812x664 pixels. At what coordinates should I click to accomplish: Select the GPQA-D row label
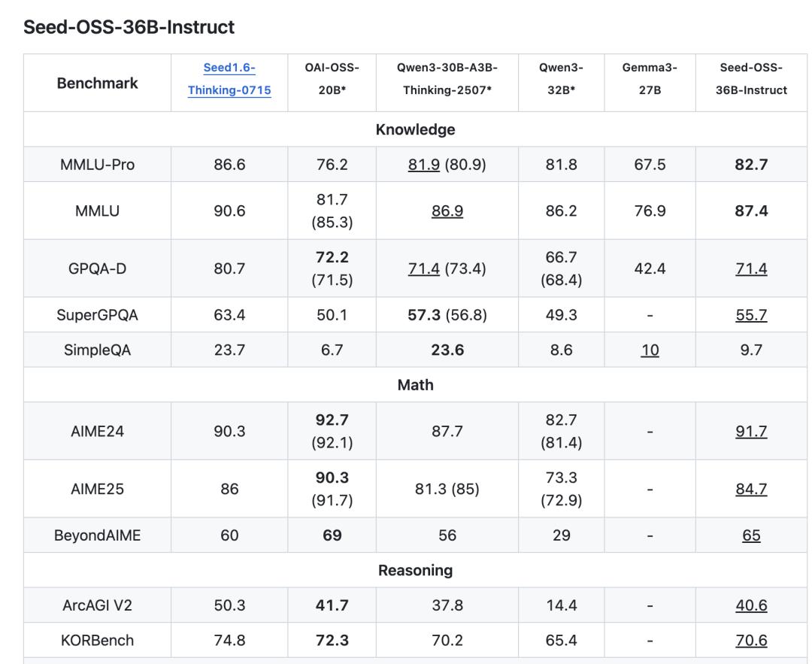tap(97, 268)
